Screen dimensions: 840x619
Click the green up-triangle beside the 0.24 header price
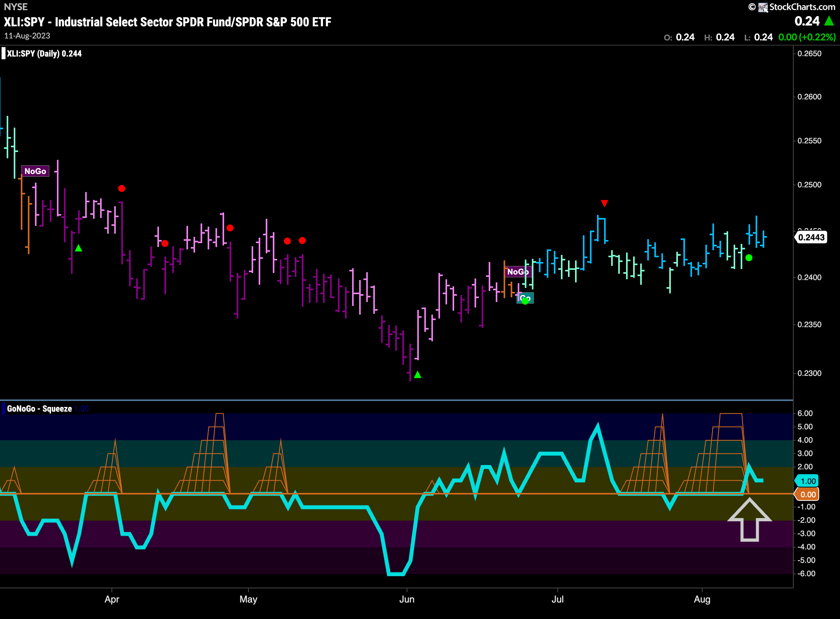(x=829, y=21)
